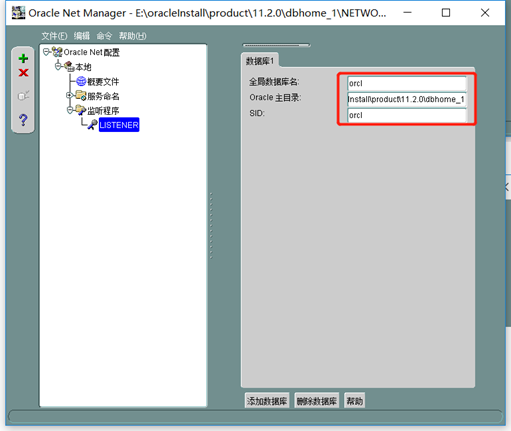
Task: Collapse the 本地 tree node
Action: point(58,66)
